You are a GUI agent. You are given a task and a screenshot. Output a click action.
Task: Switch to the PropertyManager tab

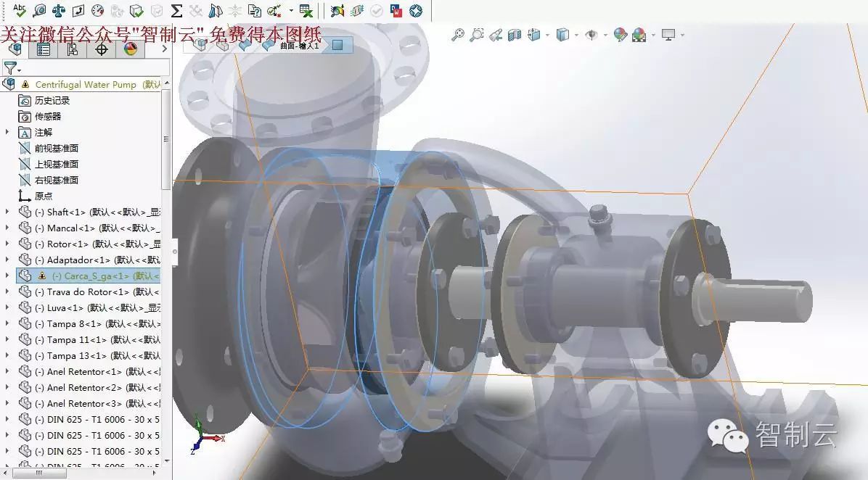[43, 49]
